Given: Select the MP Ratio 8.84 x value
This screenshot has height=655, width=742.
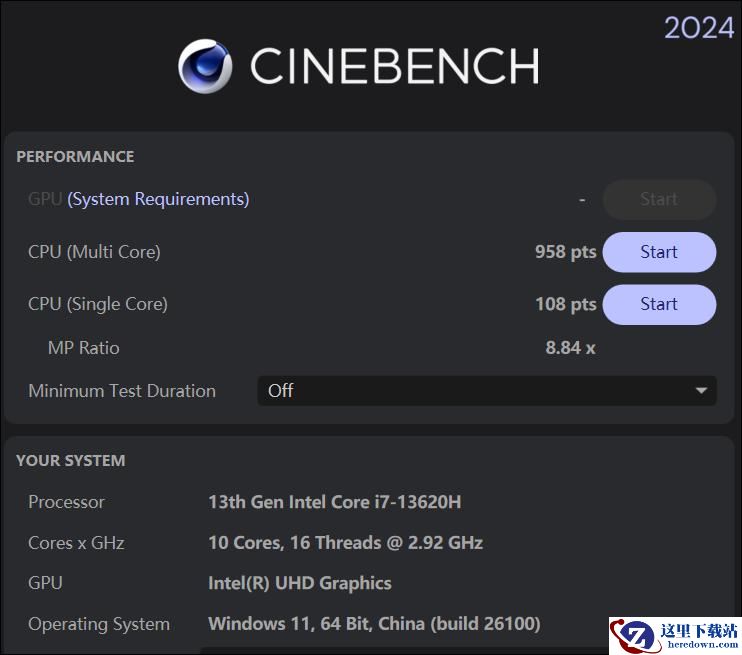Looking at the screenshot, I should coord(570,348).
